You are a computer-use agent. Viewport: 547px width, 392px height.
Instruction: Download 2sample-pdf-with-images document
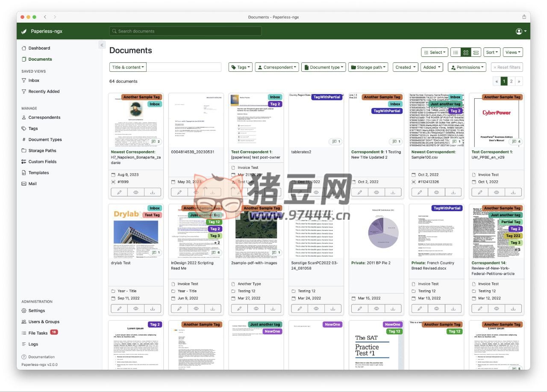coord(273,309)
